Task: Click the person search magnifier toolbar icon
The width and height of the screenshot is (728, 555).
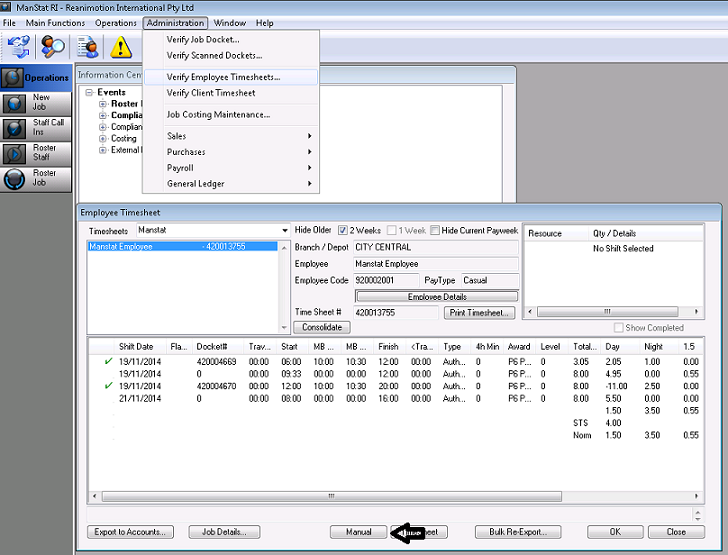Action: [53, 46]
